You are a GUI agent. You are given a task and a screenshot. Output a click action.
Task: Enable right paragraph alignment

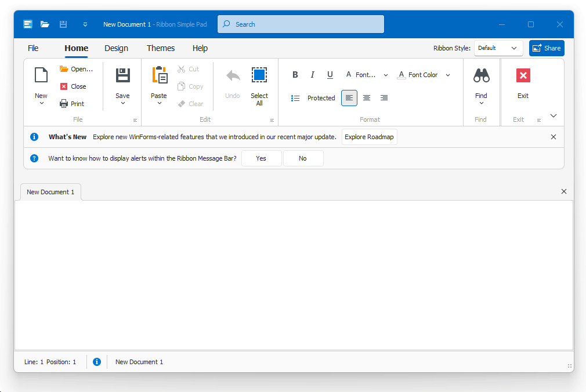click(384, 97)
